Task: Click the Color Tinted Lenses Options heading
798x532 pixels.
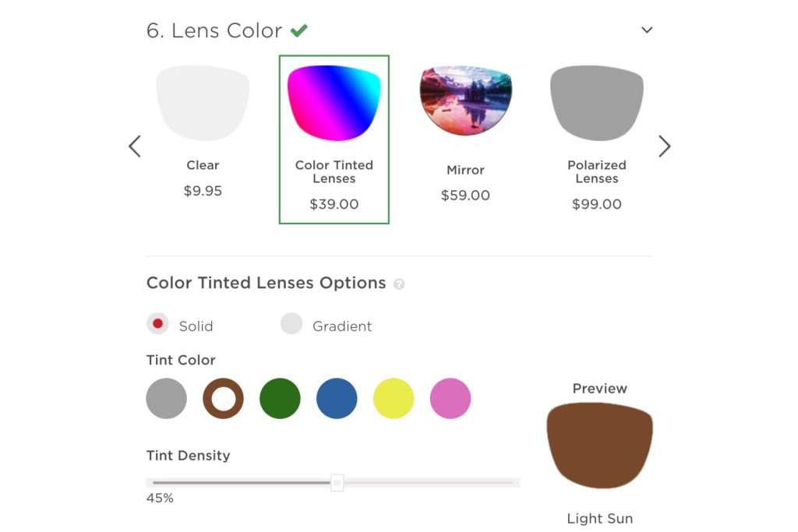Action: (x=266, y=284)
